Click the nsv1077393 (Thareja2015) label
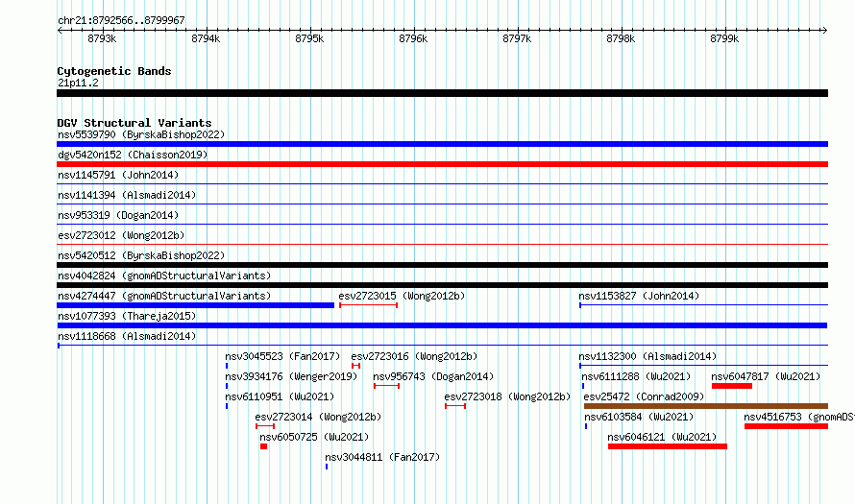 click(x=127, y=316)
